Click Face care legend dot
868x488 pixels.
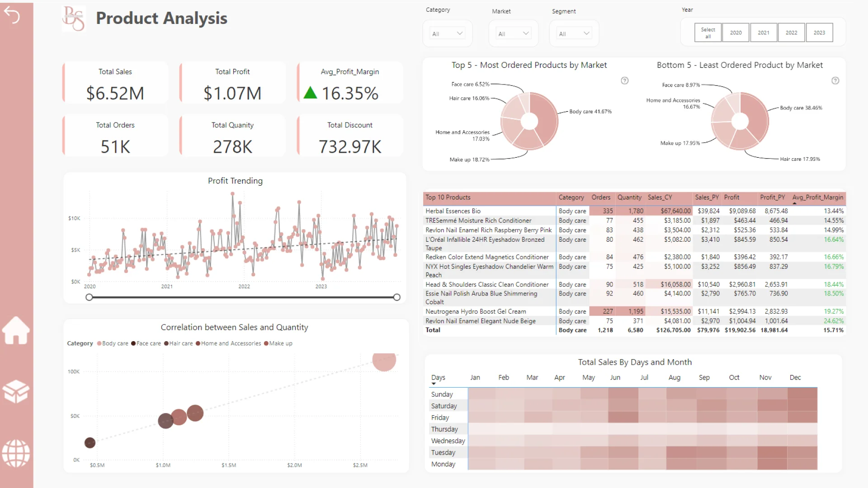click(133, 343)
